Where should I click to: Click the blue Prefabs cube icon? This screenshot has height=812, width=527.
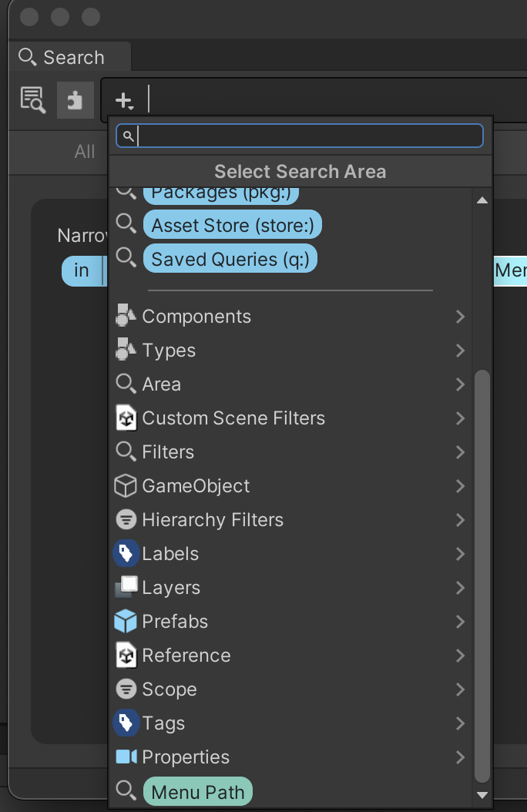[126, 622]
